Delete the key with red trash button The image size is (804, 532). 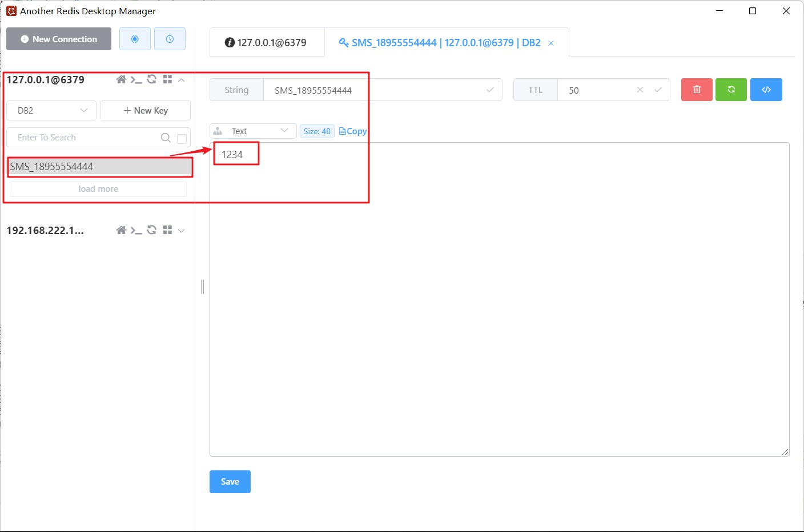(x=697, y=90)
